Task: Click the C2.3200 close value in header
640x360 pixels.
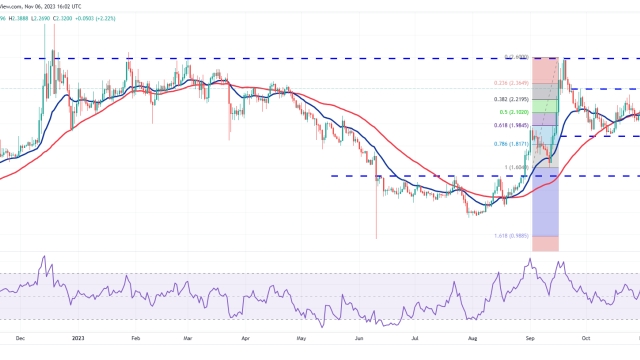Action: tap(62, 18)
